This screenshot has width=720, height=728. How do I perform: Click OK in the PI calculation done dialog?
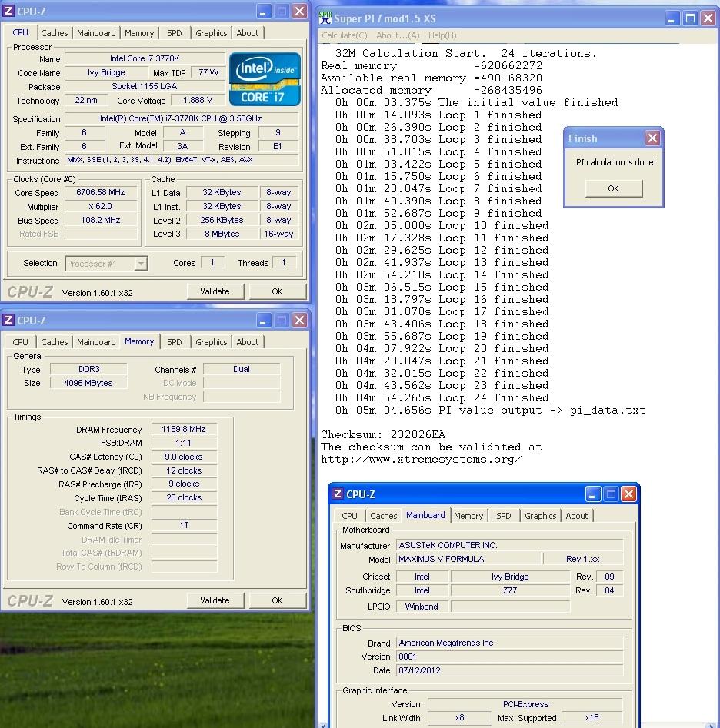[614, 188]
